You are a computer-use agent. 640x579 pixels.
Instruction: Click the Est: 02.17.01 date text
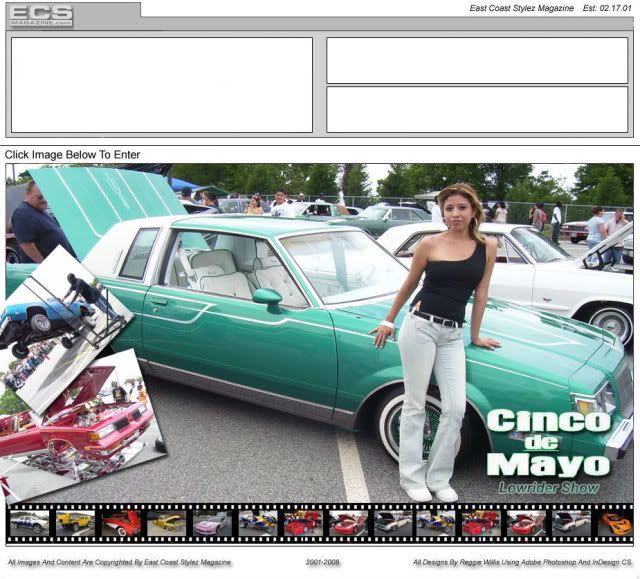click(607, 9)
